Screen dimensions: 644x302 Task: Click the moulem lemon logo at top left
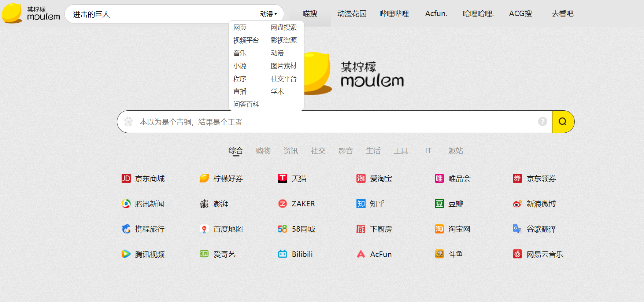[x=31, y=13]
